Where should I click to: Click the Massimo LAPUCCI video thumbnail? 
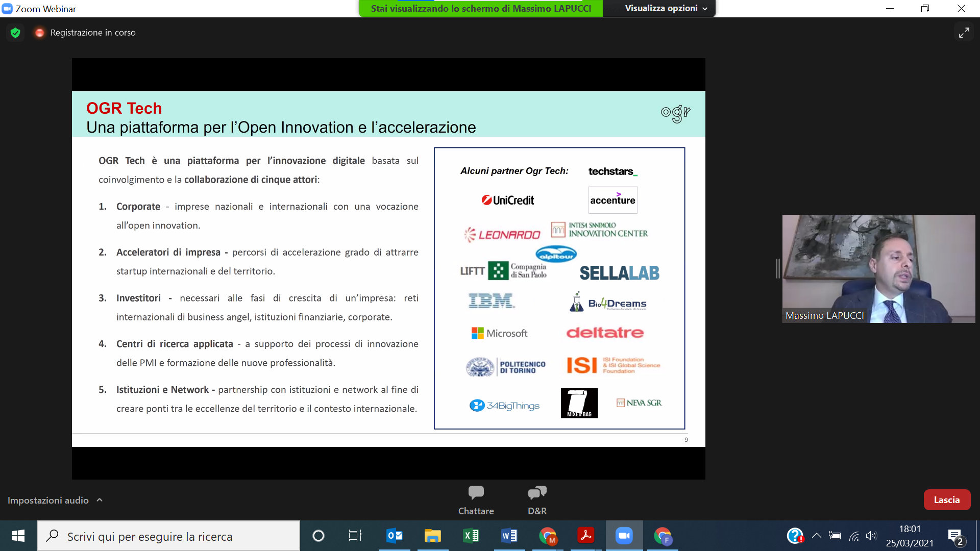tap(878, 269)
